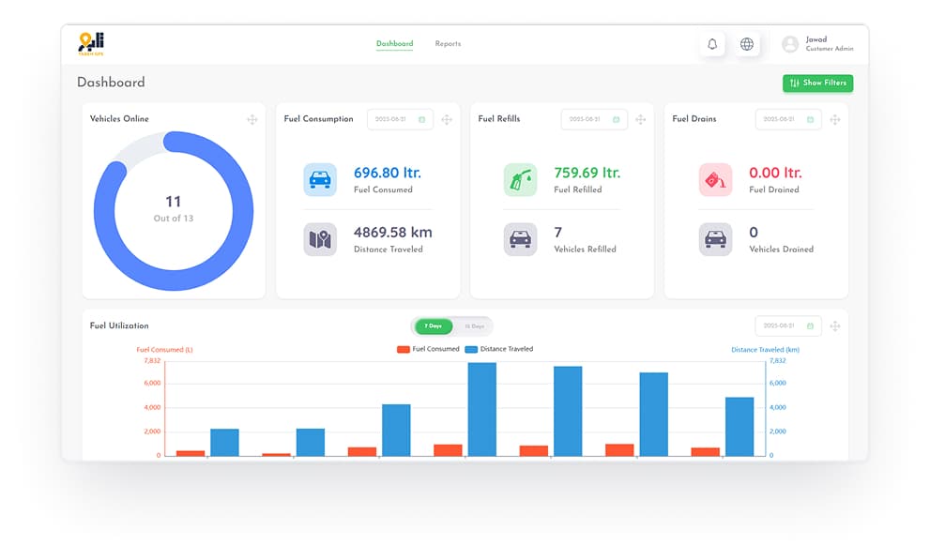Open the Fuel Utilization date picker
The image size is (930, 560).
click(788, 325)
